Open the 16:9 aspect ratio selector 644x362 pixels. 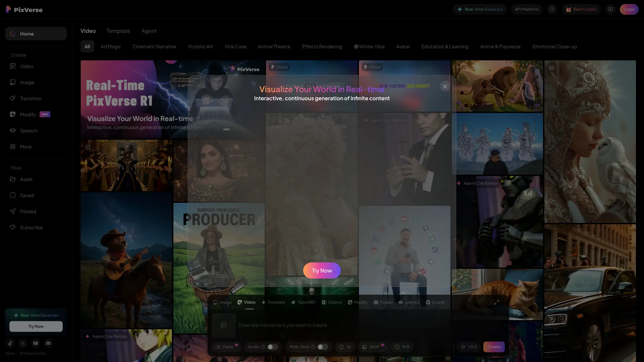click(x=402, y=347)
